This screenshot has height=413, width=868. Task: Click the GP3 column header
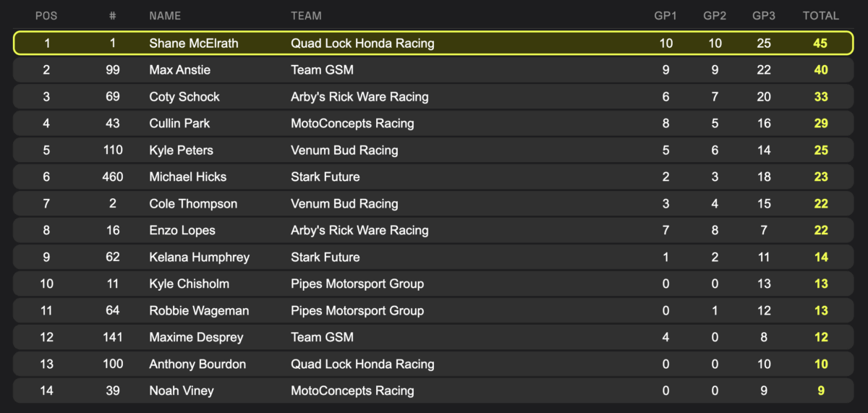[x=764, y=15]
